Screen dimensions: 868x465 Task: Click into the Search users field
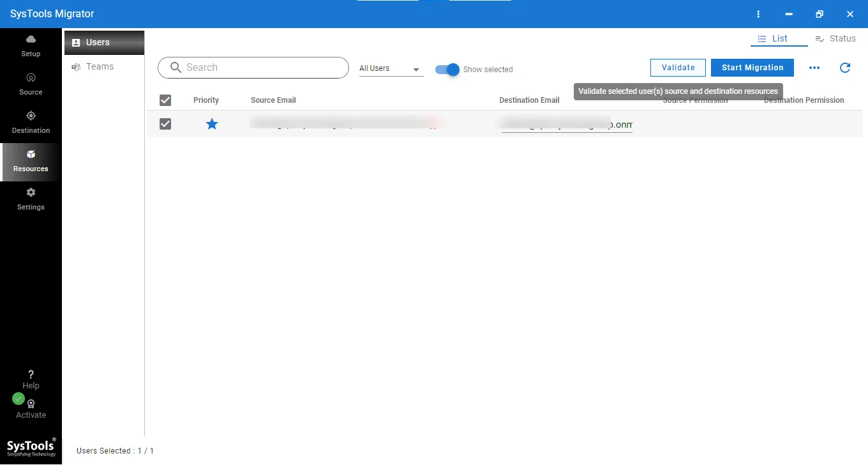pos(253,68)
